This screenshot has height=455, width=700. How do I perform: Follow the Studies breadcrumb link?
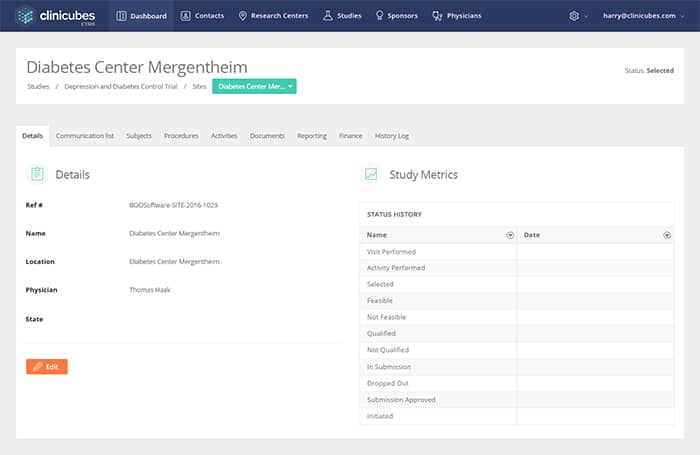coord(37,87)
